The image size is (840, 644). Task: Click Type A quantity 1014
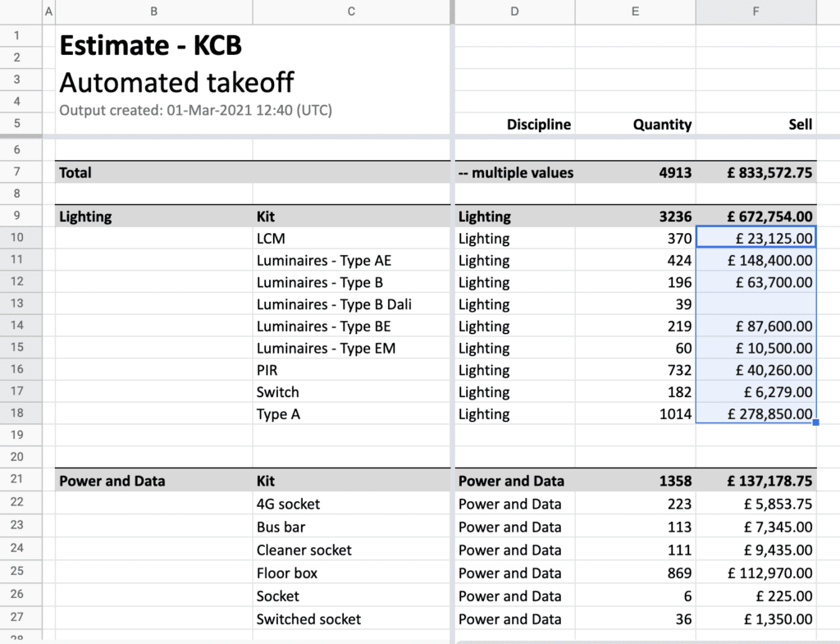[636, 414]
